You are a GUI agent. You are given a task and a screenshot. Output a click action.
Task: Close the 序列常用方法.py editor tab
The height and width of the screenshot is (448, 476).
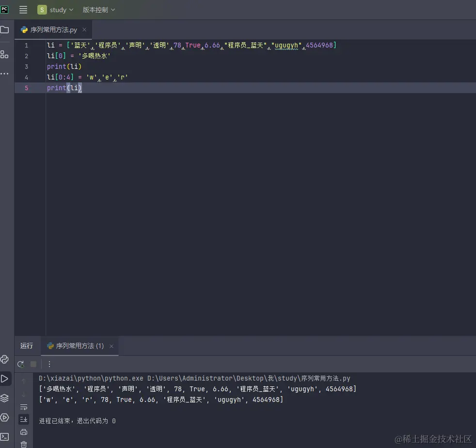84,30
